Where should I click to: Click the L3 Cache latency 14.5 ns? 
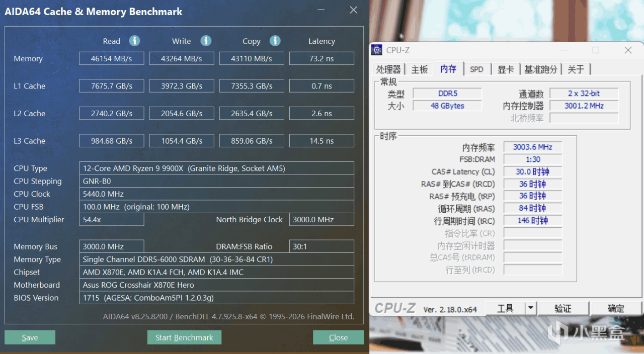click(x=321, y=141)
